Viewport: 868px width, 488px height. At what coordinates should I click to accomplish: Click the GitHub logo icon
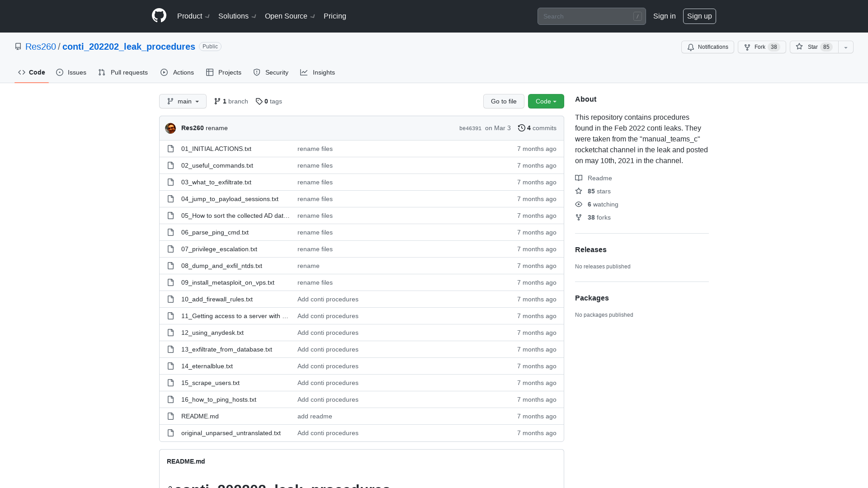click(x=159, y=16)
